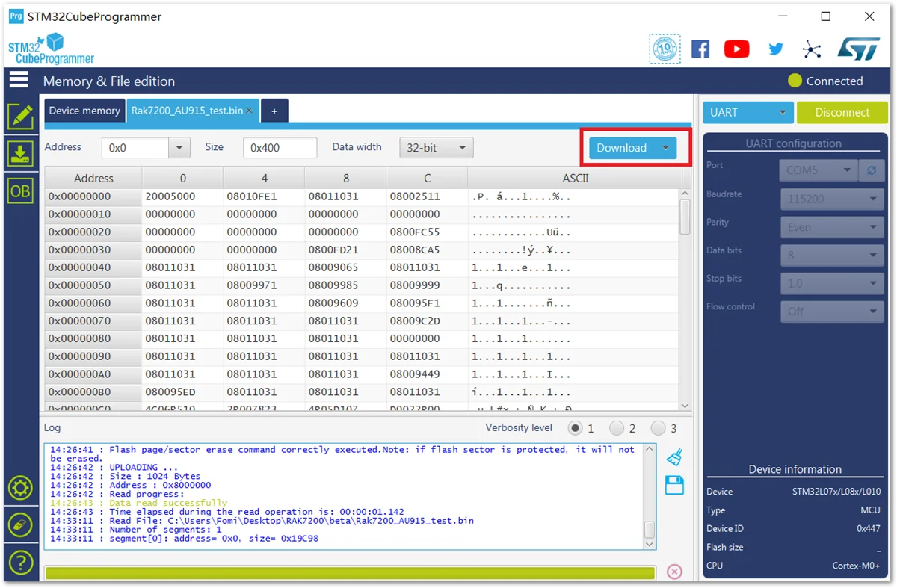Select address row 0x000000B0
897x588 pixels.
coord(93,392)
